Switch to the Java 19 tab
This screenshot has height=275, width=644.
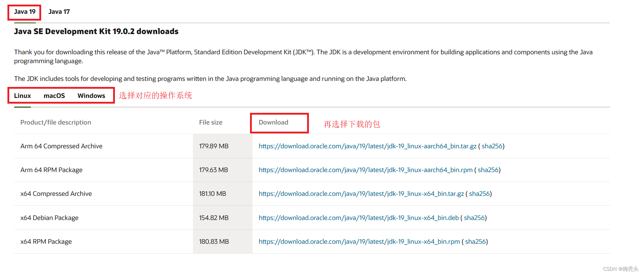click(25, 12)
